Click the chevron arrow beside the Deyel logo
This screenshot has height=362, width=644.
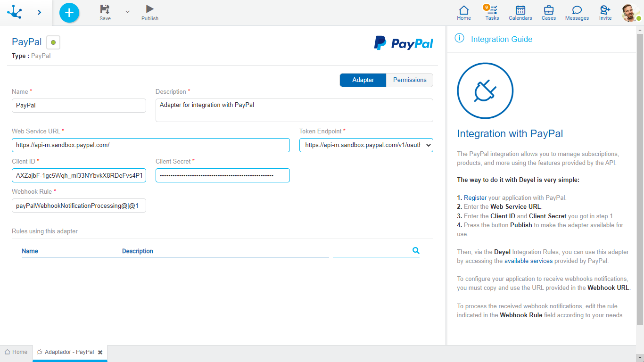pos(39,13)
